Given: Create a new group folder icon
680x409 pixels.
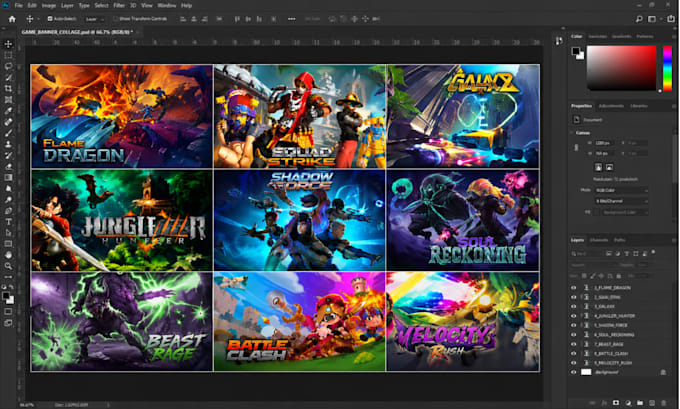Looking at the screenshot, I should pyautogui.click(x=640, y=403).
